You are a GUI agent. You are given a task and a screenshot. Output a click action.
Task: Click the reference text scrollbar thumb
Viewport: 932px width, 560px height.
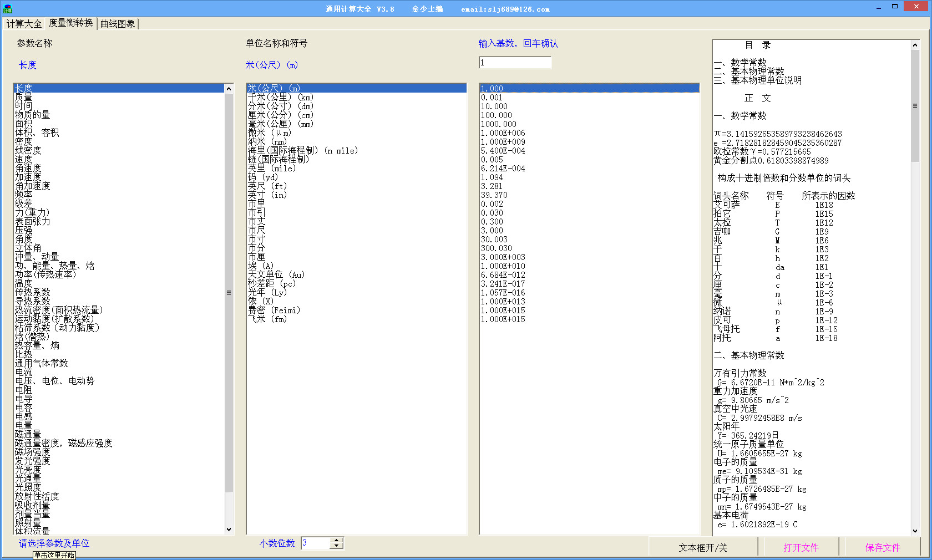[915, 105]
